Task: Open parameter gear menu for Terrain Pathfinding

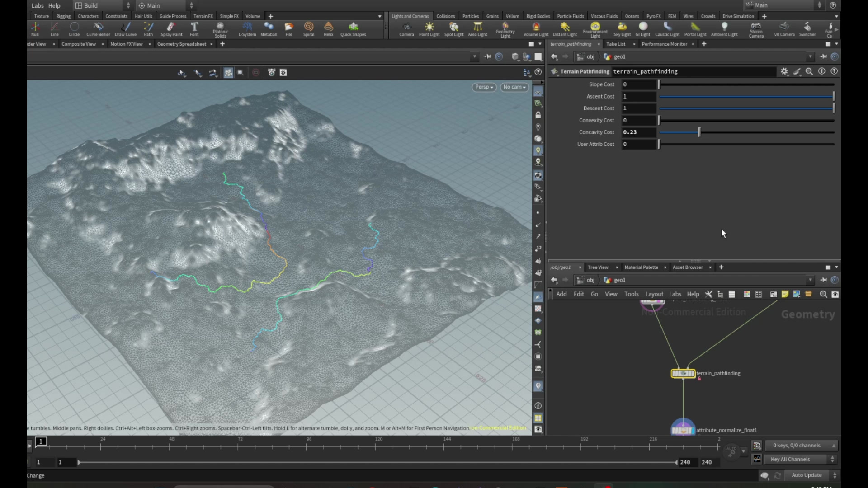Action: [784, 71]
